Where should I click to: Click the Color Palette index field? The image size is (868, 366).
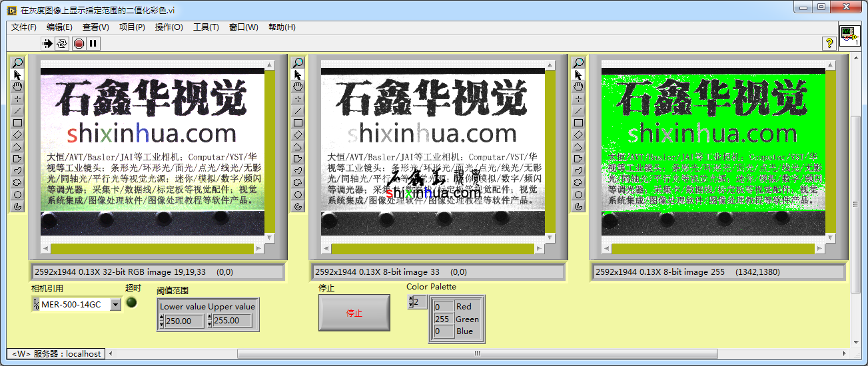click(x=420, y=302)
